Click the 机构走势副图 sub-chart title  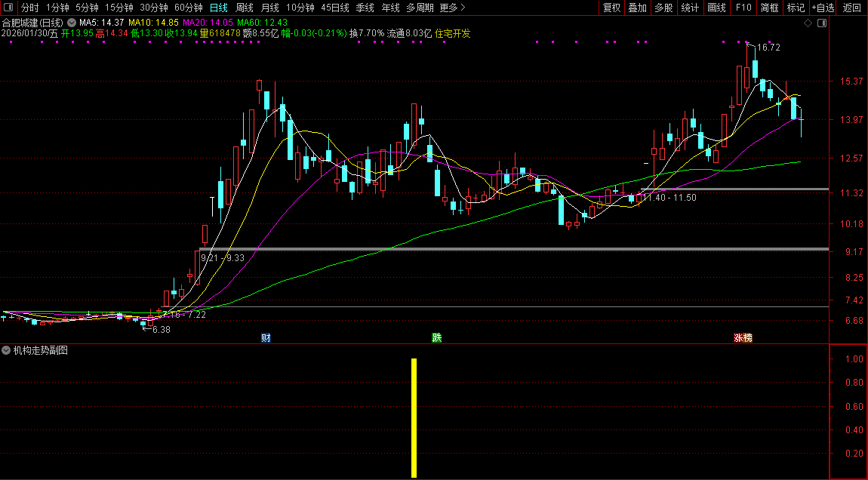(41, 350)
